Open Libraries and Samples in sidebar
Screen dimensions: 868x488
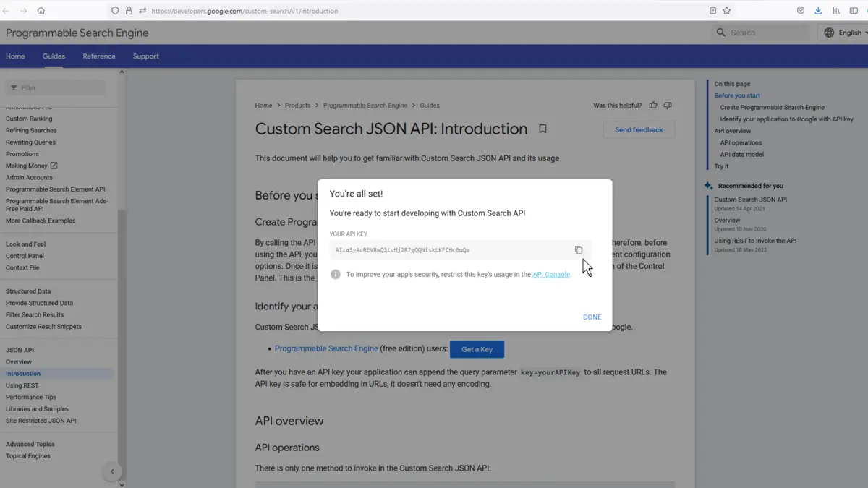click(x=38, y=408)
